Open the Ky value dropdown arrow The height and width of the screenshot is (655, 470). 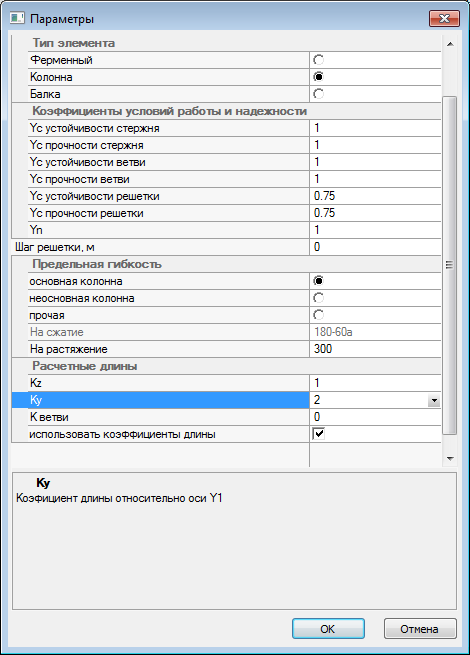point(434,401)
